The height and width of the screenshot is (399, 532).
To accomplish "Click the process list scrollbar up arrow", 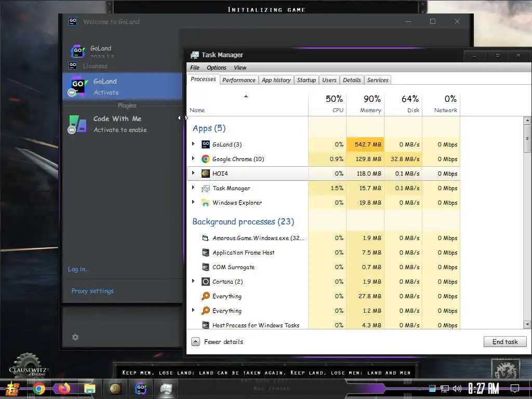I will (x=527, y=121).
